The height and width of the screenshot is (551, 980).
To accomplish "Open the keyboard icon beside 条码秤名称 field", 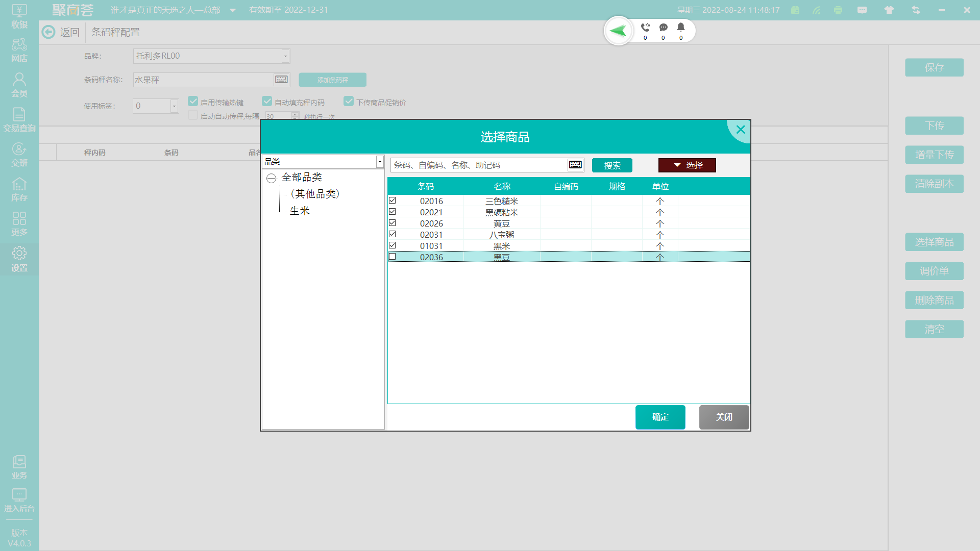I will click(281, 80).
